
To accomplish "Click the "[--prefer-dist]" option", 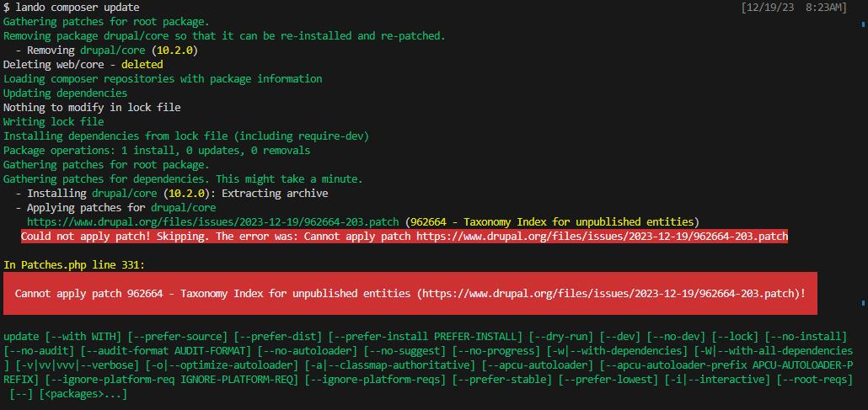I will 278,337.
